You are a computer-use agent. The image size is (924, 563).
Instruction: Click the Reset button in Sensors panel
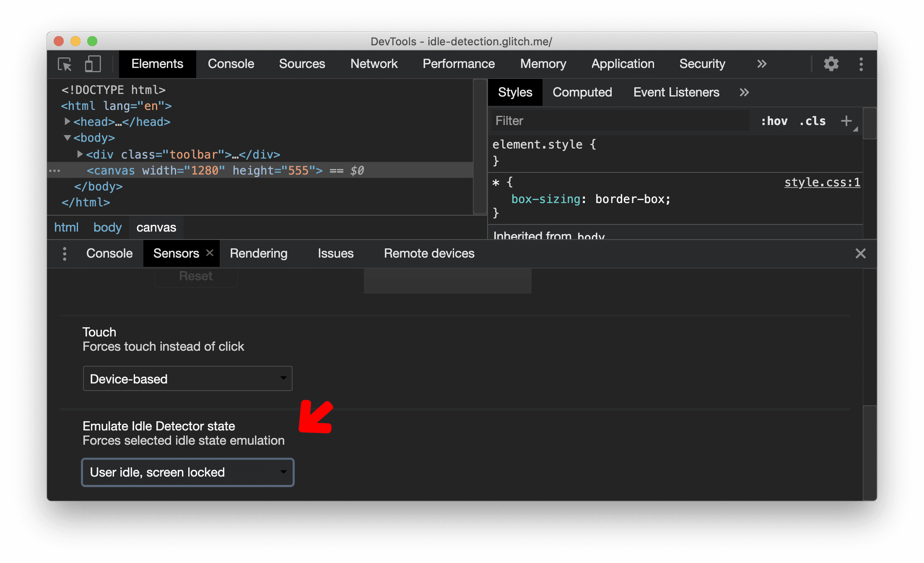pyautogui.click(x=195, y=276)
